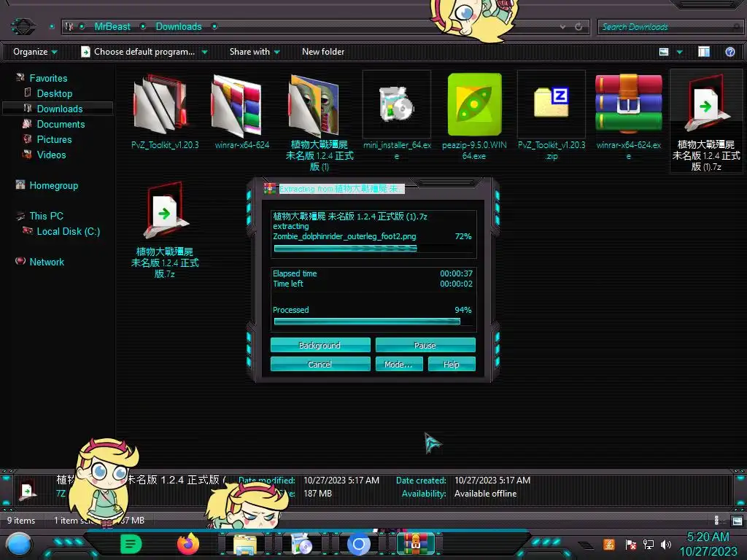Open File Explorer taskbar icon
Screen dimensions: 747x560
point(245,545)
